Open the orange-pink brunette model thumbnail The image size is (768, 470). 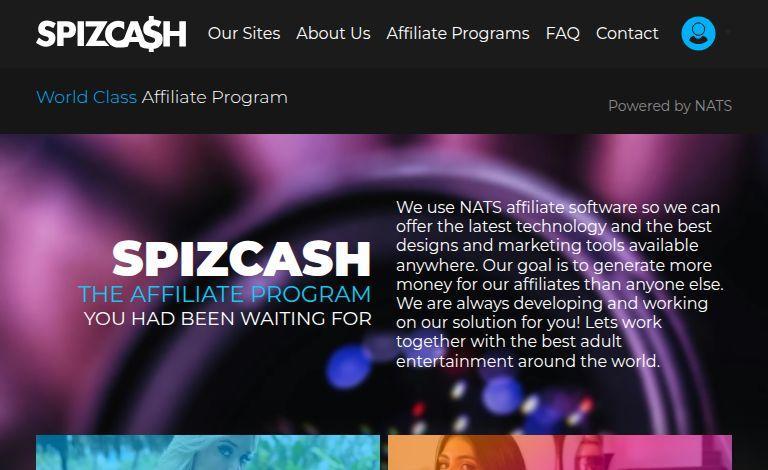(560, 452)
